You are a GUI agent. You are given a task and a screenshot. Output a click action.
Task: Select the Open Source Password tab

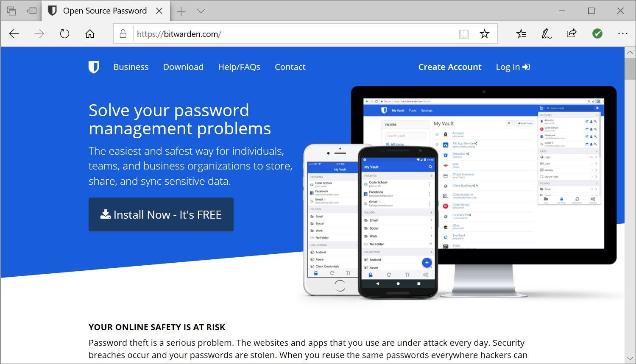tap(105, 11)
